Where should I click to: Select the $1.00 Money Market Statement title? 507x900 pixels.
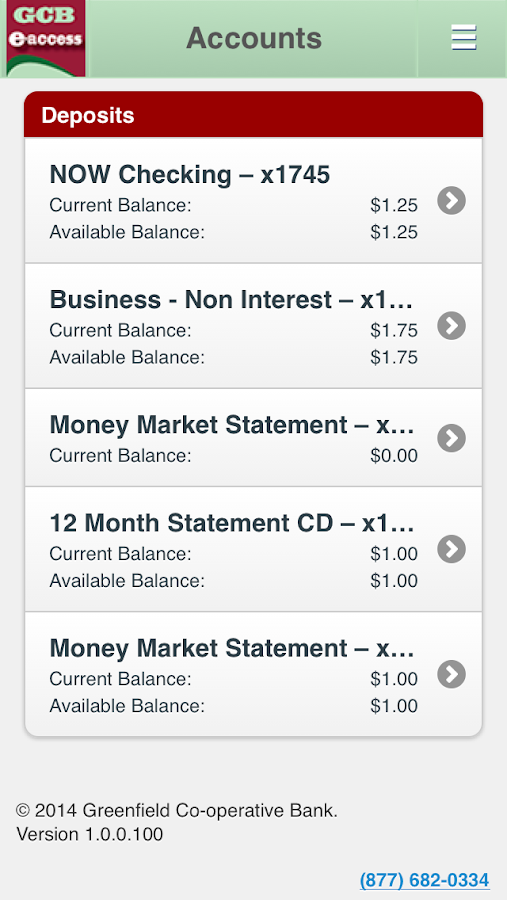[232, 648]
